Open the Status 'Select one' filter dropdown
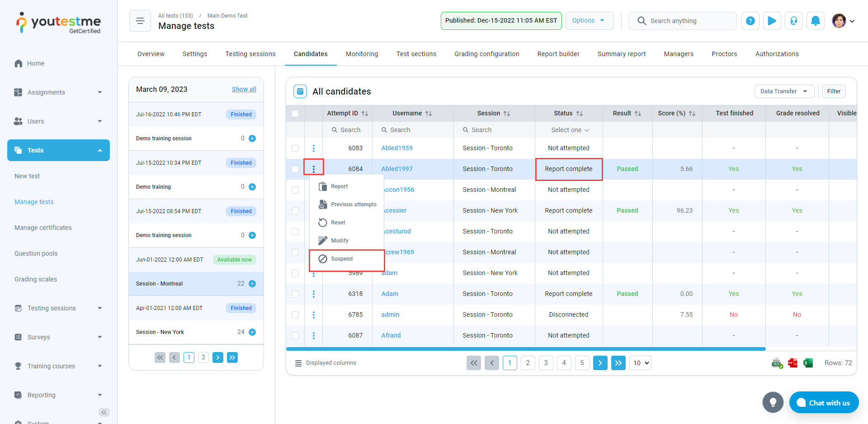The height and width of the screenshot is (424, 868). click(x=569, y=130)
